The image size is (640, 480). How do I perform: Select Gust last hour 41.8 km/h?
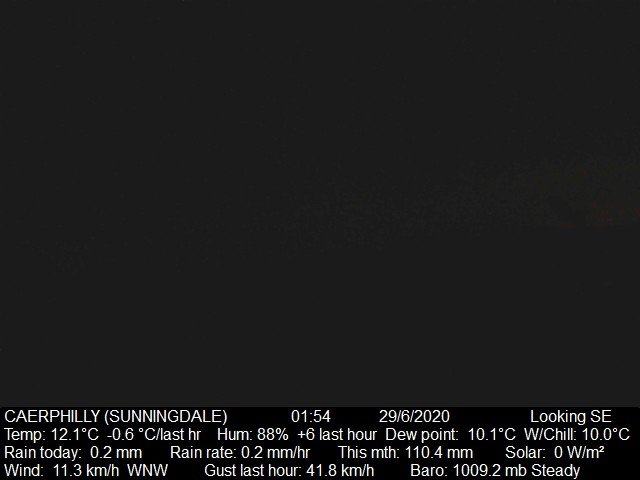click(x=289, y=471)
